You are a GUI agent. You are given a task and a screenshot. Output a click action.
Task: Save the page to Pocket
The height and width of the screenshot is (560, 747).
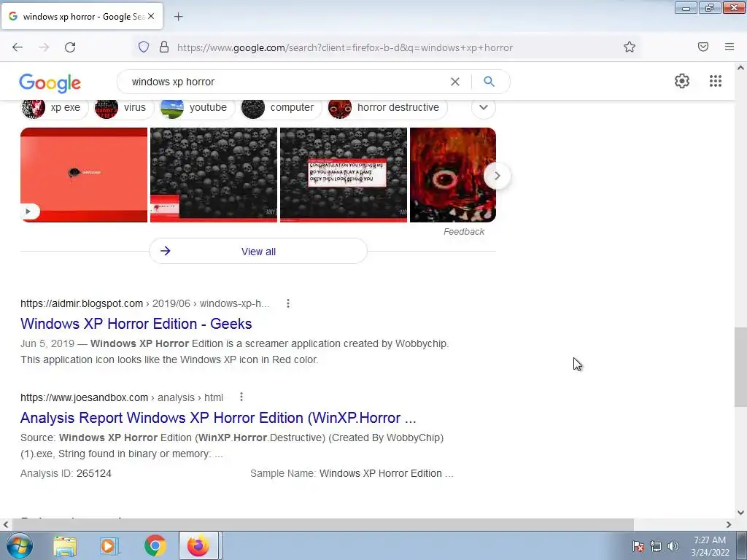coord(703,47)
